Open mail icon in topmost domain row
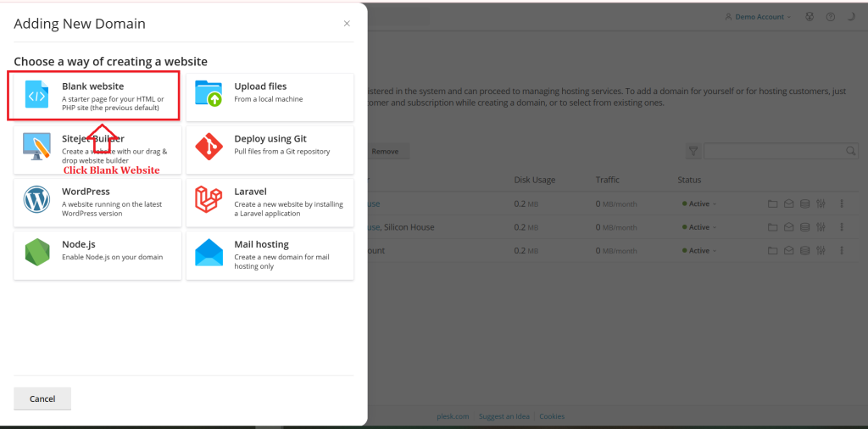868x429 pixels. click(788, 203)
